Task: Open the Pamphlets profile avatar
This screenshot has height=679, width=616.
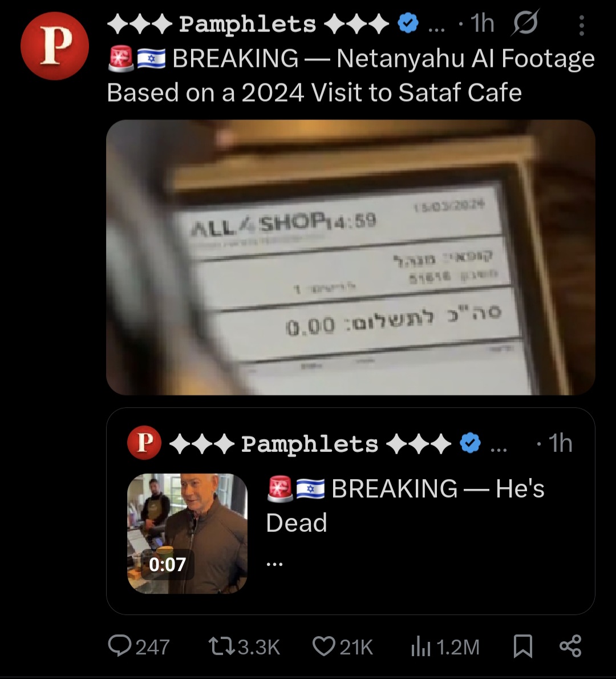Action: [x=55, y=46]
